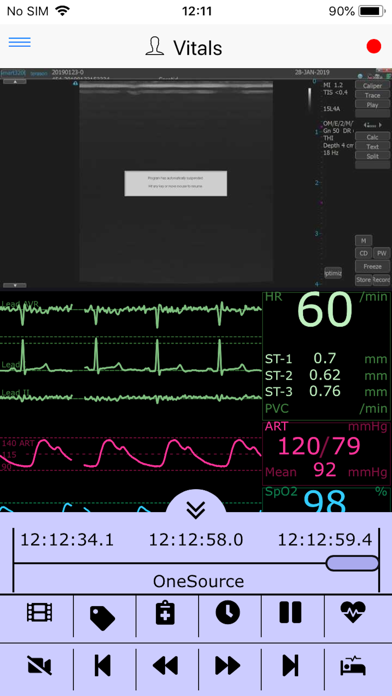
Task: Tap the Mean 92 mmHg value
Action: pos(325,471)
